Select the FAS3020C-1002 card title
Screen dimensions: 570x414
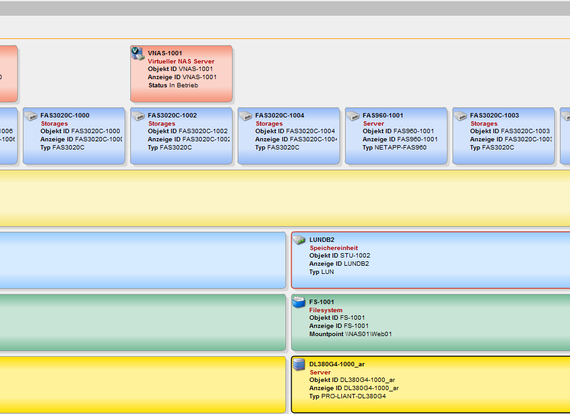coord(172,115)
